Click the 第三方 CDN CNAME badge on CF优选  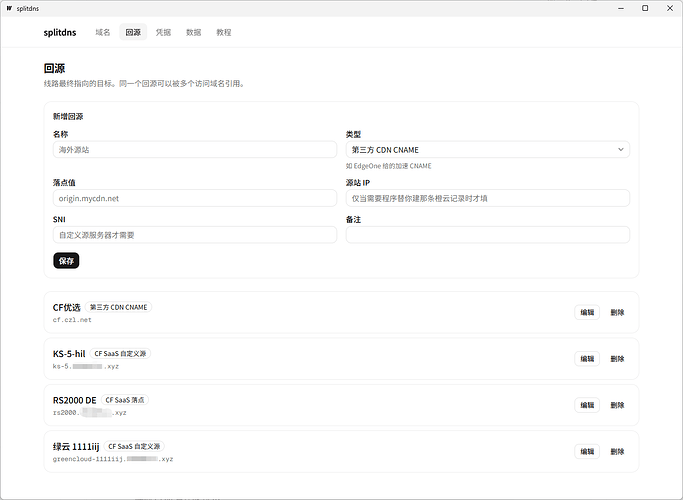[118, 307]
